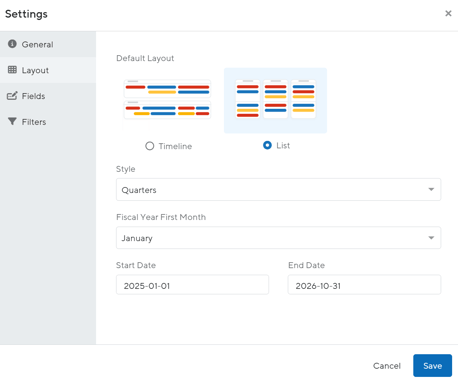
Task: Click the General info icon
Action: pyautogui.click(x=12, y=44)
